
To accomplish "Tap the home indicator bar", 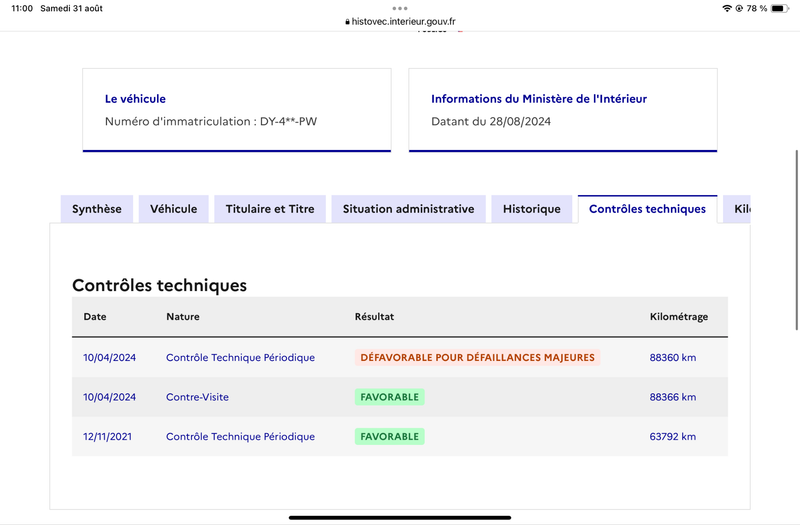I will (x=400, y=518).
